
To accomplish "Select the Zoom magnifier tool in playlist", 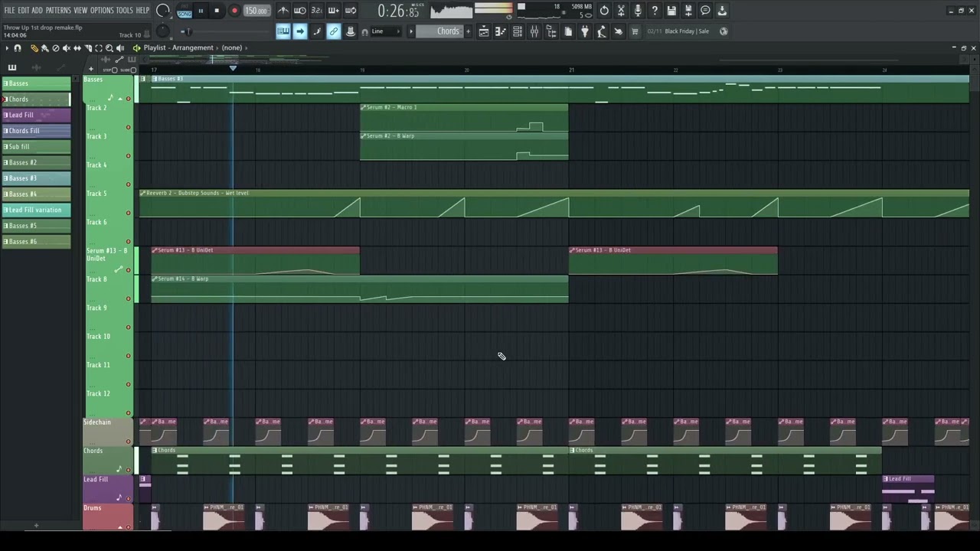I will click(109, 48).
